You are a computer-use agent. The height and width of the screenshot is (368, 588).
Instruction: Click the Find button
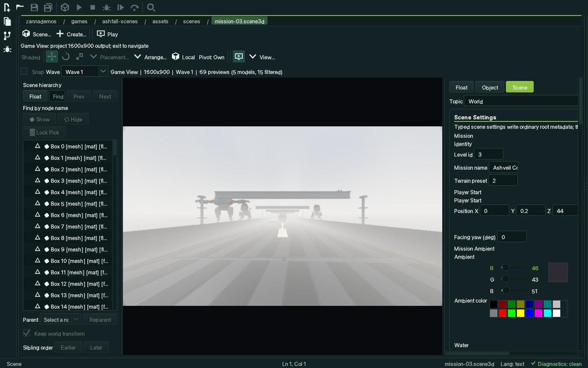pos(58,96)
